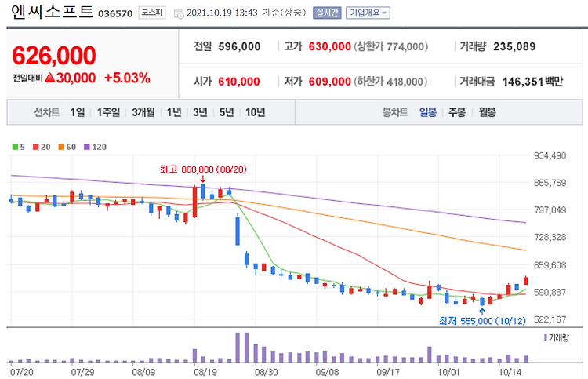The height and width of the screenshot is (379, 588).
Task: Click the 저가 value 609,000
Action: (329, 82)
